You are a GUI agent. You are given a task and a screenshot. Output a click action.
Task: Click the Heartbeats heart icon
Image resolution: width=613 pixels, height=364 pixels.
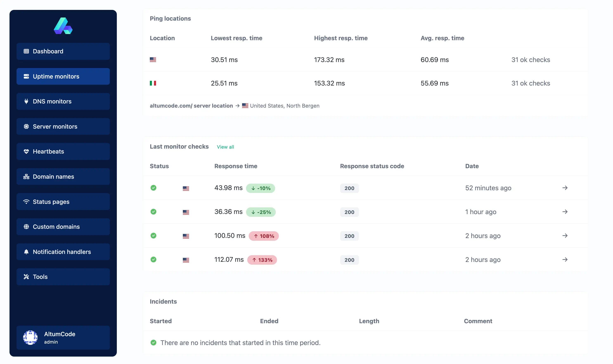click(x=26, y=151)
